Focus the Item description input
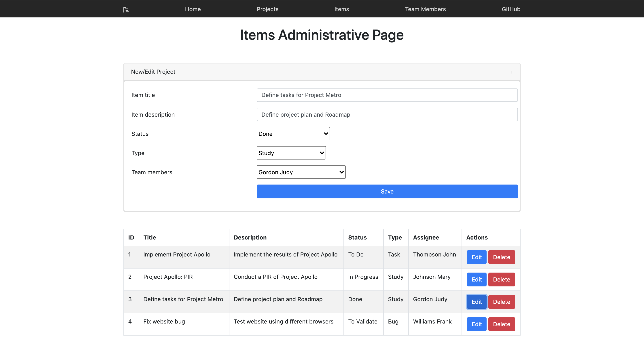Screen dimensions: 644x353 click(387, 114)
